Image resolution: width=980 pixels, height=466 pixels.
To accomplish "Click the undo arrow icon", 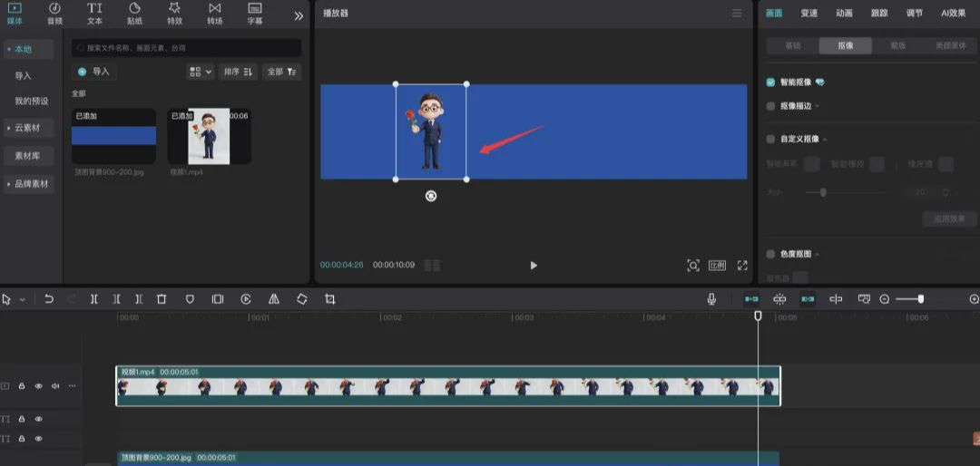I will (49, 299).
